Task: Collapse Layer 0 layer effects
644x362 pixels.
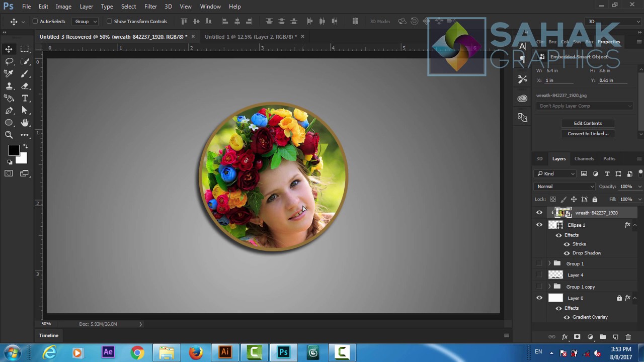Action: pyautogui.click(x=635, y=298)
